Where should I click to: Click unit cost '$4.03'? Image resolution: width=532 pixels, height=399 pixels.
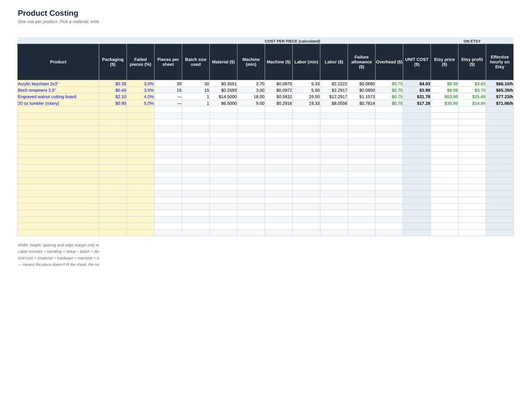[417, 84]
